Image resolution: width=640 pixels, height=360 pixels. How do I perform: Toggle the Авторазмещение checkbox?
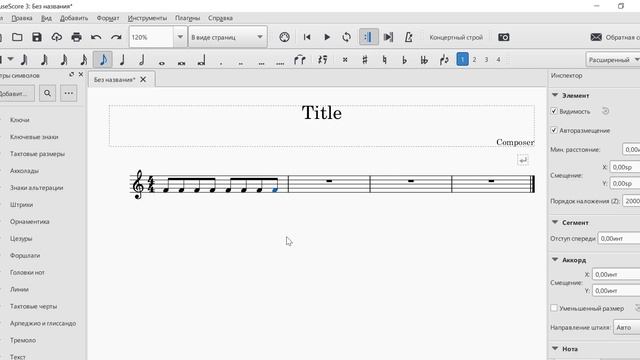pyautogui.click(x=554, y=130)
